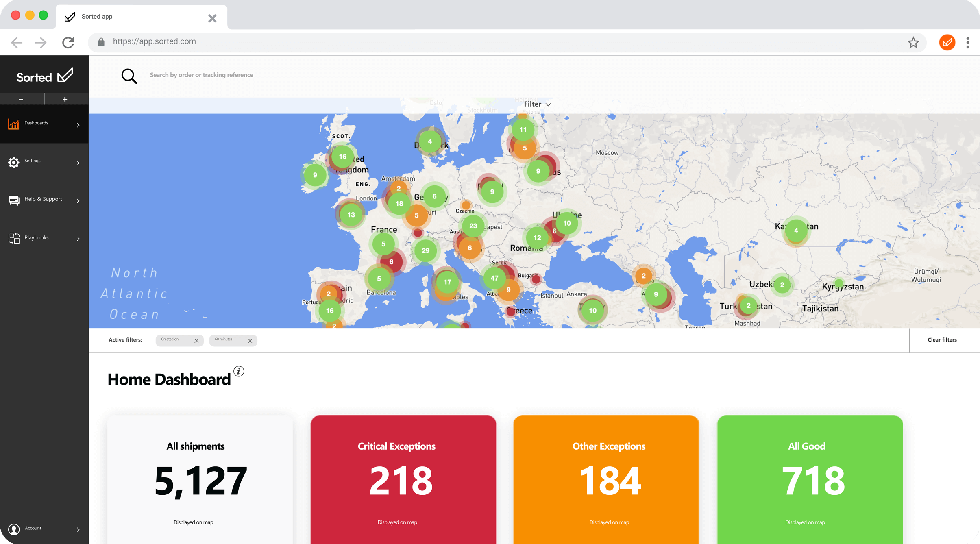
Task: Expand the Account chevron
Action: (78, 529)
